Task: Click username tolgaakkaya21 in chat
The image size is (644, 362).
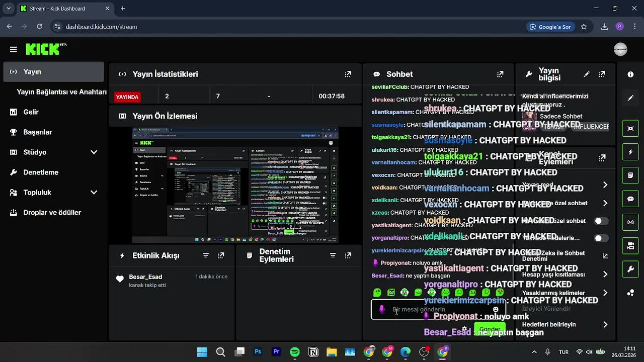Action: click(390, 137)
